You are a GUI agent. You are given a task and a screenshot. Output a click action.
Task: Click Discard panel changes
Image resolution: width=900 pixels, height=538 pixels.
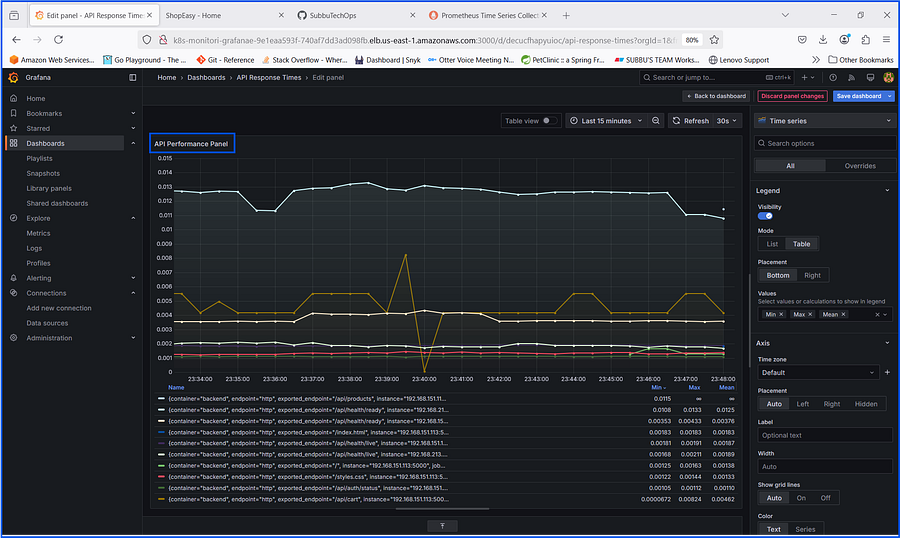pyautogui.click(x=792, y=96)
